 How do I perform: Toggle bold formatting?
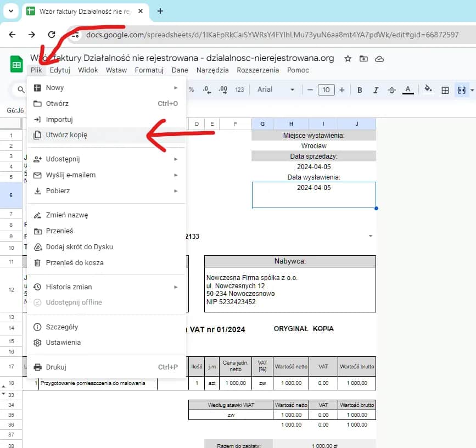click(360, 90)
